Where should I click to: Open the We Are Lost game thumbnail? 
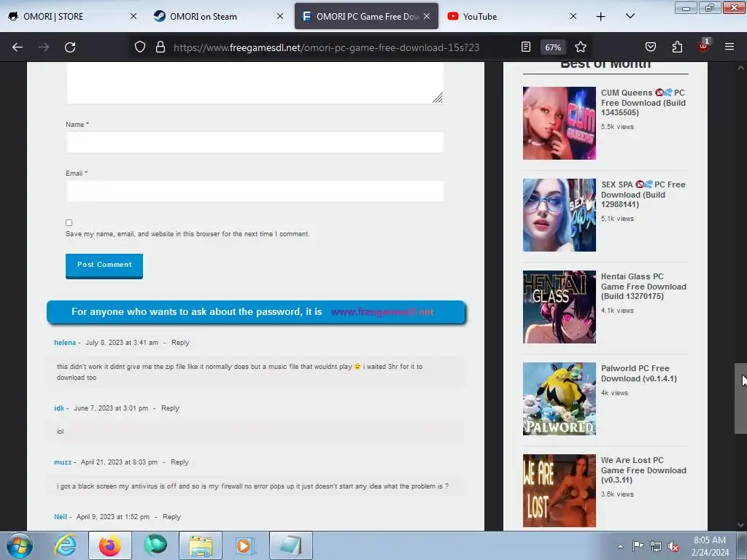coord(560,491)
